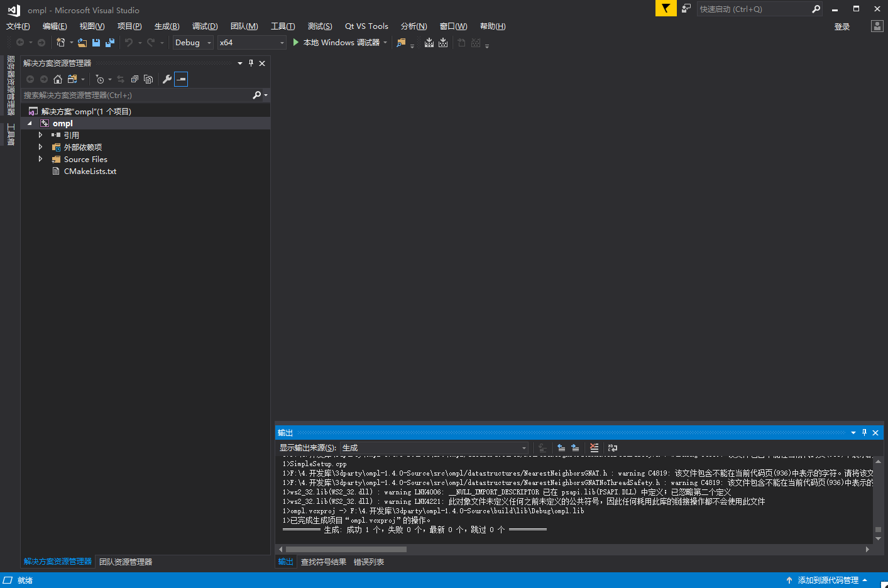Pin the Output window

click(864, 432)
